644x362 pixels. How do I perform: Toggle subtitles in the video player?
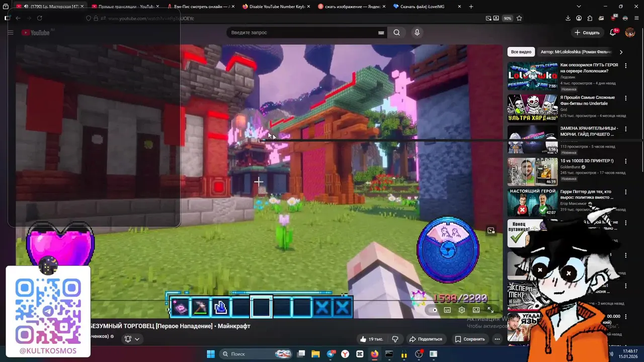point(447,310)
